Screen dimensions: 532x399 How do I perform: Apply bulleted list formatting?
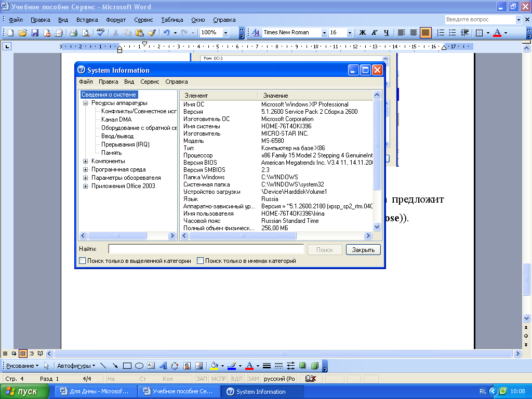point(453,33)
